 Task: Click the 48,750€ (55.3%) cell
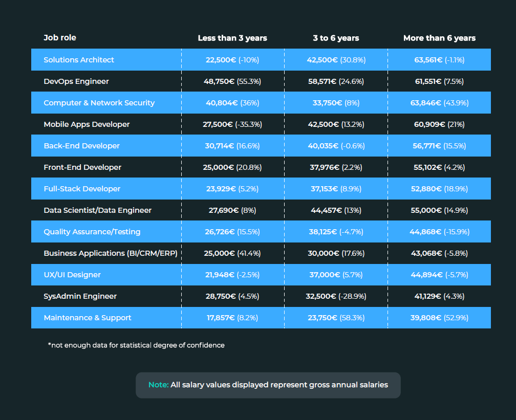click(x=232, y=81)
